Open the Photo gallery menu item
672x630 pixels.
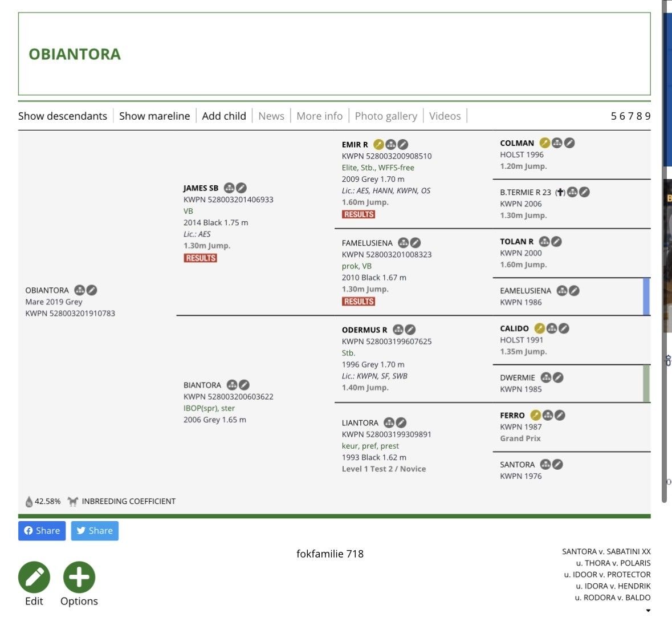tap(386, 116)
